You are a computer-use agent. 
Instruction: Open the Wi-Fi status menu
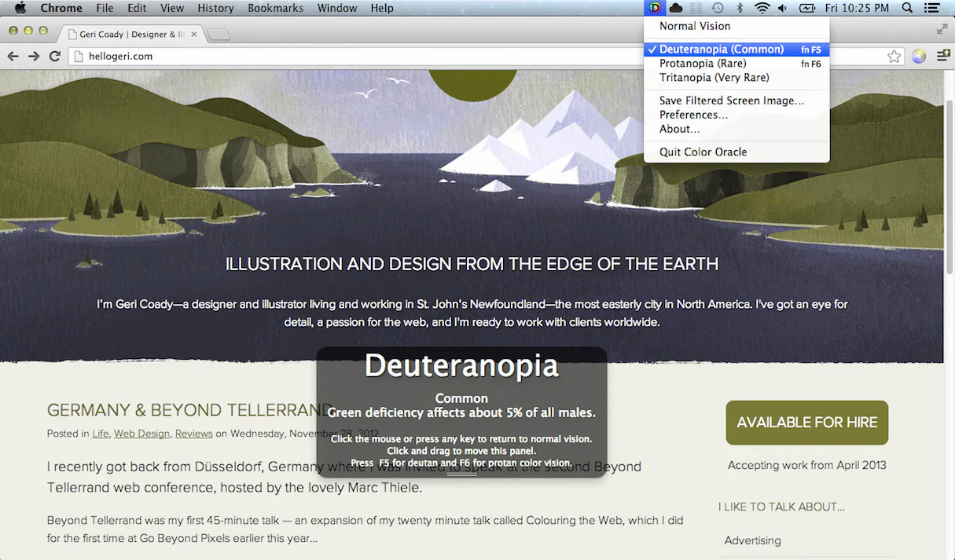click(760, 8)
